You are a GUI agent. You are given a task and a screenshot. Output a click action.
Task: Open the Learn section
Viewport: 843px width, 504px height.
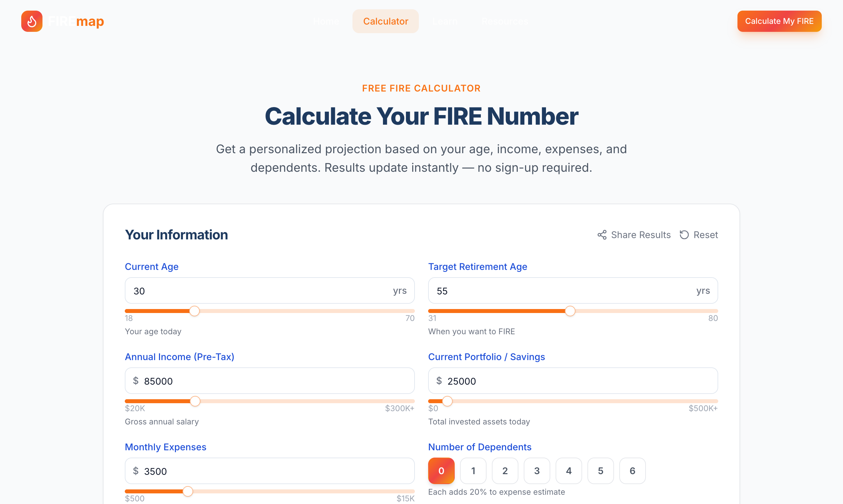click(x=445, y=21)
